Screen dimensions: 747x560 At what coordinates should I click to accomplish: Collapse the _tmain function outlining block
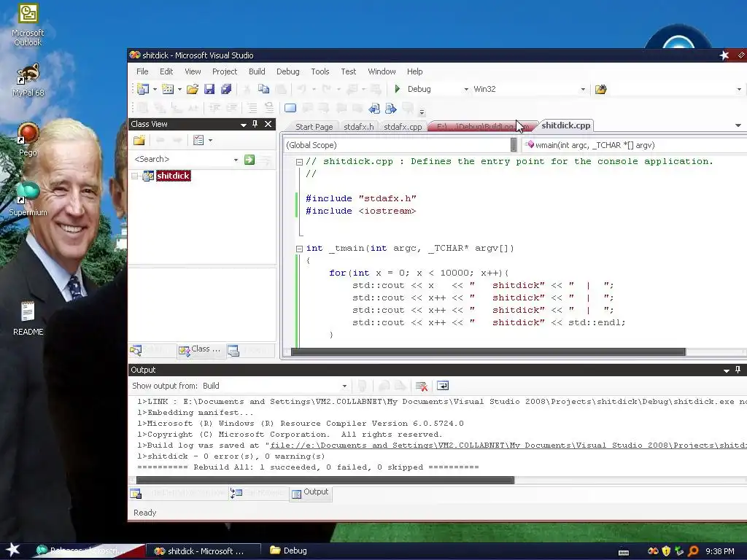click(299, 249)
